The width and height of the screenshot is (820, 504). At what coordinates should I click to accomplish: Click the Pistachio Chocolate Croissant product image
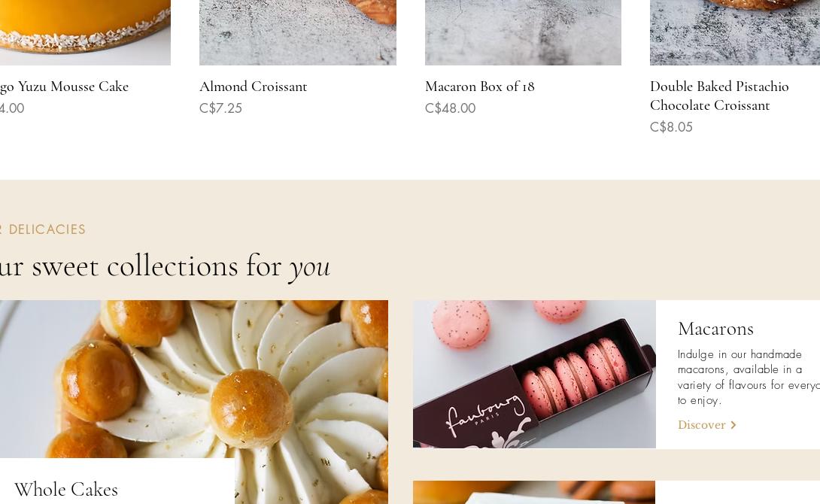tap(735, 32)
